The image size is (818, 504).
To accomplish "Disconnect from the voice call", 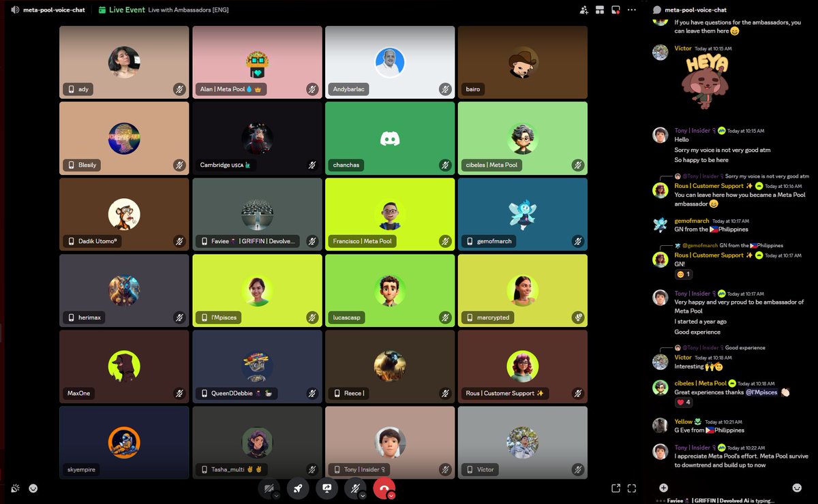I will coord(383,488).
